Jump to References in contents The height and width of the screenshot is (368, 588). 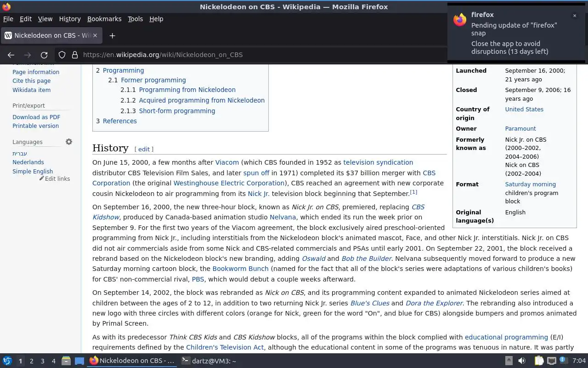point(119,121)
